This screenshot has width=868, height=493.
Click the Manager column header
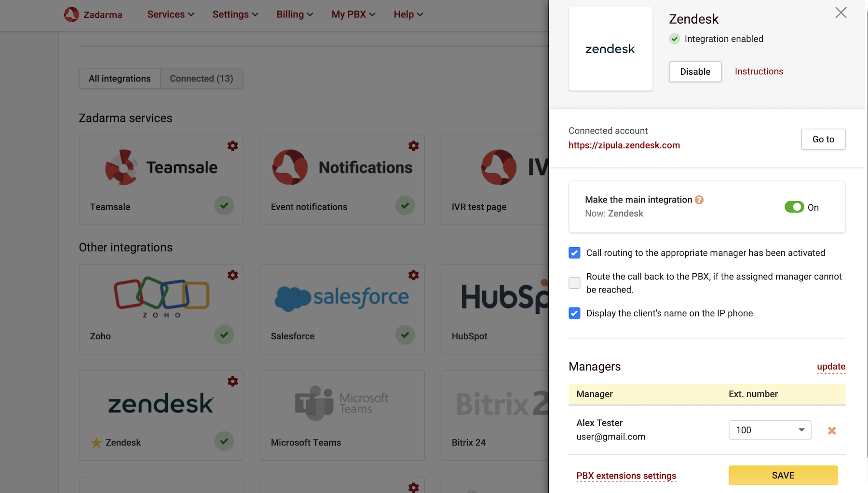(x=595, y=394)
